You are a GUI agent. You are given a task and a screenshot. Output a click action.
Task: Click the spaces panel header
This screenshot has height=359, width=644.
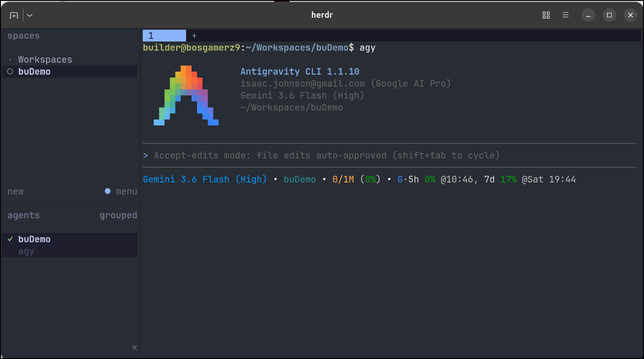(x=24, y=36)
